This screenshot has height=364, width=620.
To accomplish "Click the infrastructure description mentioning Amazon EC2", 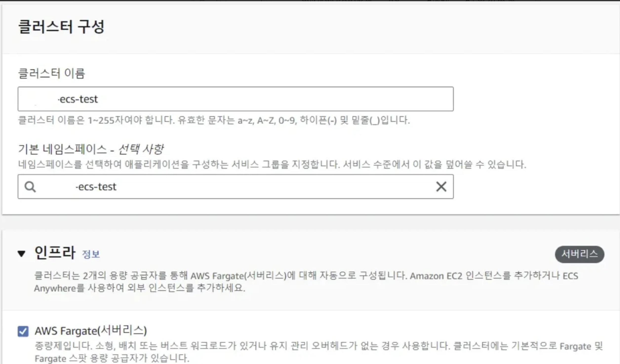I will pyautogui.click(x=306, y=282).
